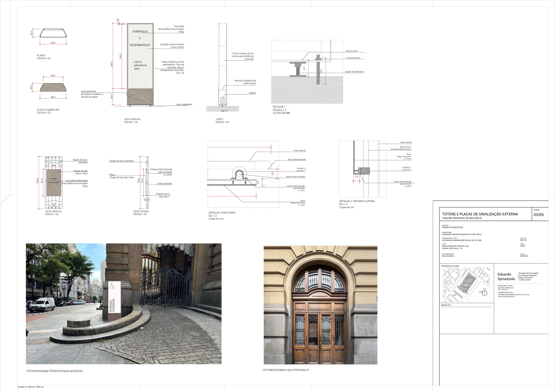This screenshot has height=392, width=555.
Task: Click 'FUNDAÇÃO THEATRO MUNICIPAL DE SÃO PAULO' owner line
Action: [x=462, y=234]
